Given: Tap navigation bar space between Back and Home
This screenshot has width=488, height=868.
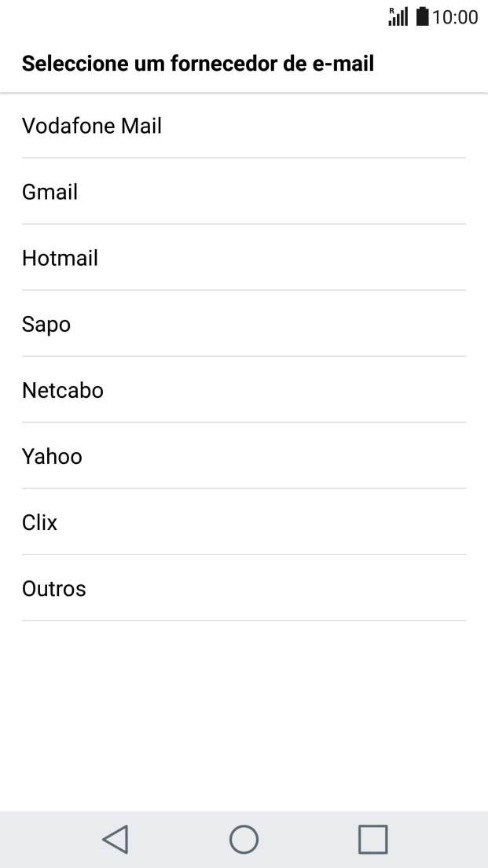Looking at the screenshot, I should 179,839.
